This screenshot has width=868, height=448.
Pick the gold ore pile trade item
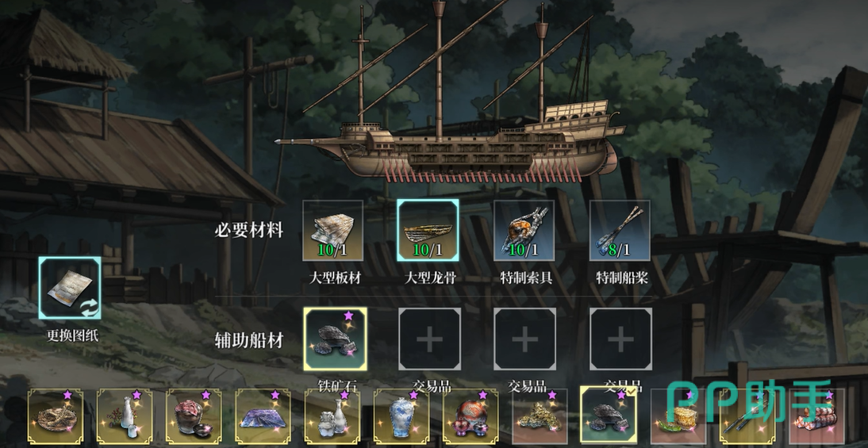pos(540,416)
